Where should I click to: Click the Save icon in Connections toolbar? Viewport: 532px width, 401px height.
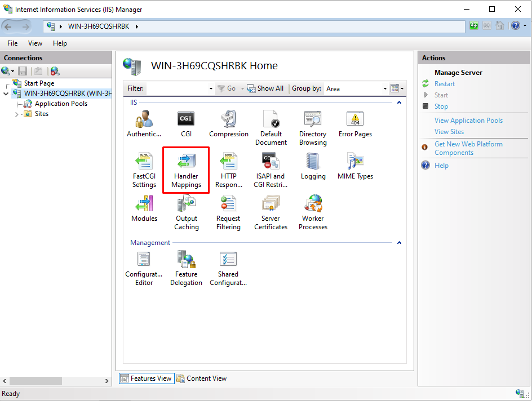click(x=23, y=71)
